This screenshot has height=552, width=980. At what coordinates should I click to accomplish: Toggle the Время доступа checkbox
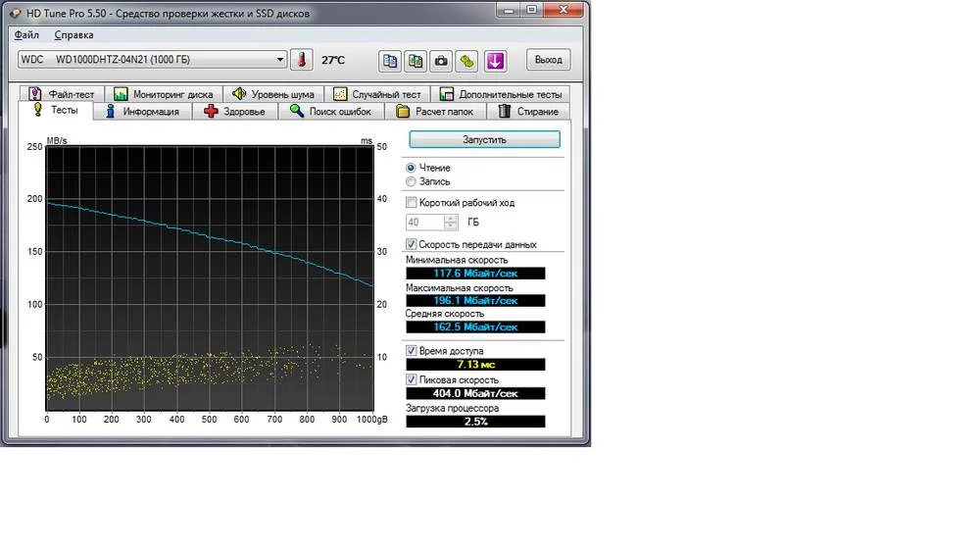412,350
